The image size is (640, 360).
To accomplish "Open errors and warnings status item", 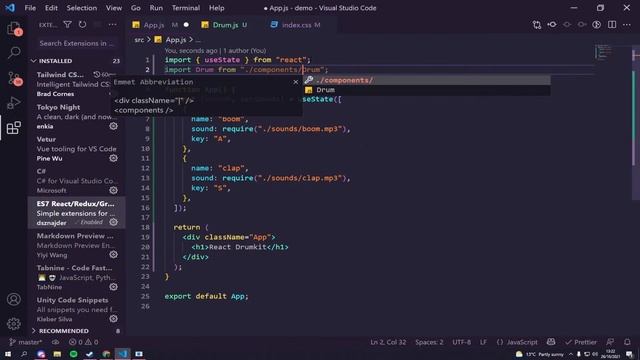I will point(84,342).
